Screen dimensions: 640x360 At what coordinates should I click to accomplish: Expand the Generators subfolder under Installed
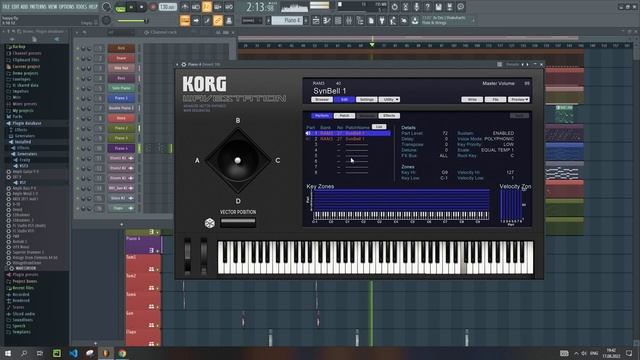(x=27, y=154)
